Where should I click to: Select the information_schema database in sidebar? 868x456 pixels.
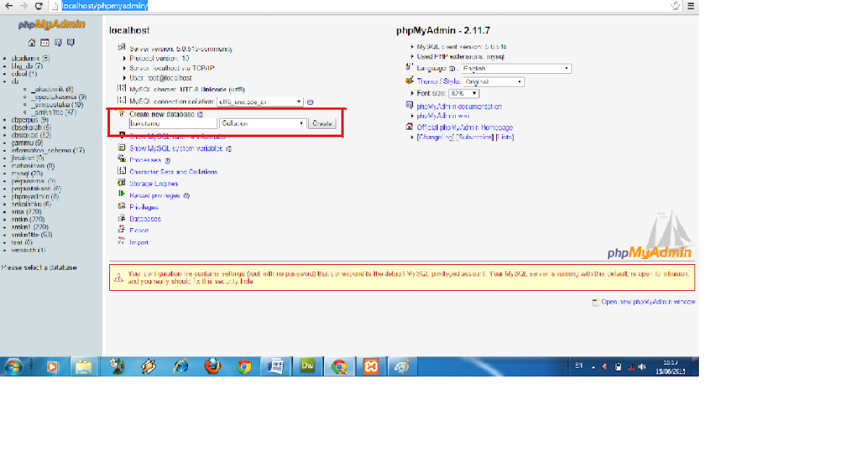[48, 151]
